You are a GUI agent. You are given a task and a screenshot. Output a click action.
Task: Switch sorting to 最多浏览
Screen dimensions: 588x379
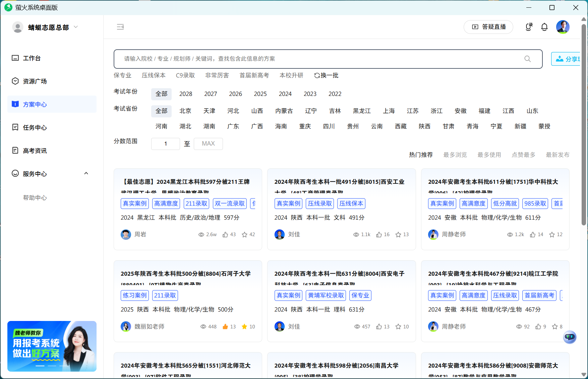pyautogui.click(x=455, y=155)
